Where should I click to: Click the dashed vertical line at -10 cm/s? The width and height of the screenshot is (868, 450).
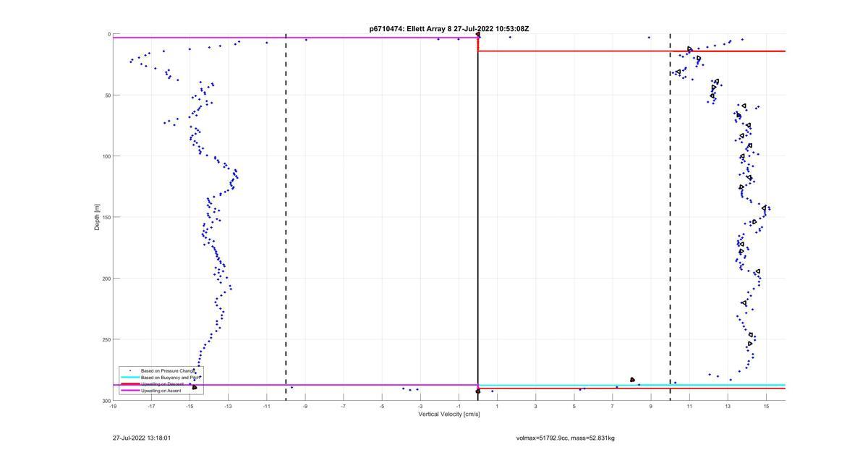tap(286, 217)
